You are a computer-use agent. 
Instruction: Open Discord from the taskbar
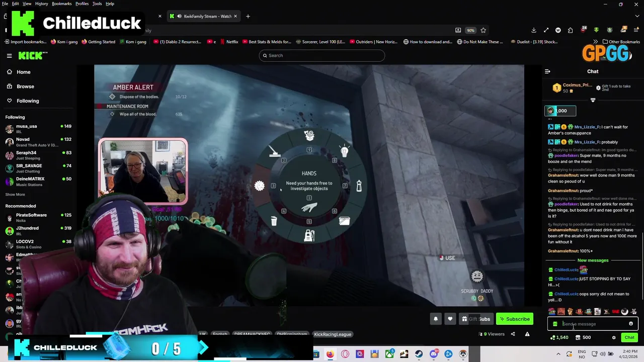pos(434,354)
